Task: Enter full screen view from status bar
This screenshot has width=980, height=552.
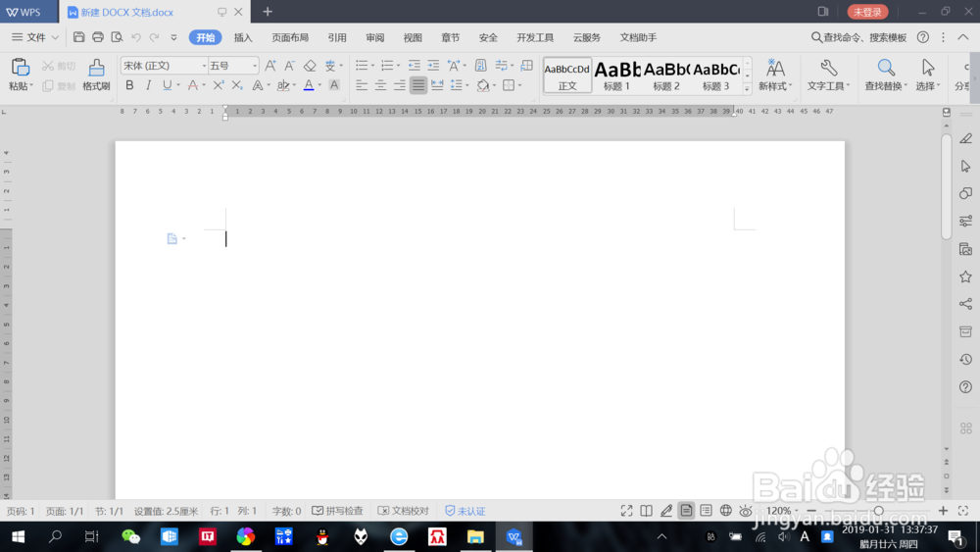Action: click(626, 511)
